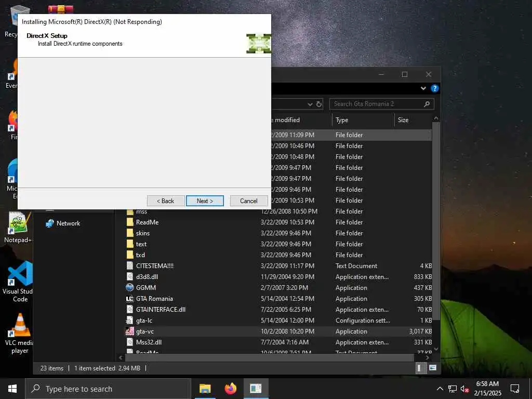Show hidden system tray icons
This screenshot has width=532, height=399.
click(x=440, y=389)
